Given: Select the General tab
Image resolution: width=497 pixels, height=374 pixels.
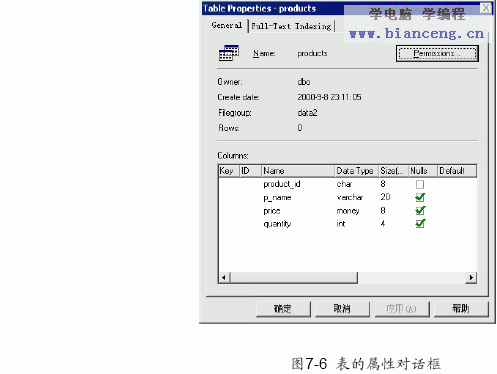Looking at the screenshot, I should [227, 25].
